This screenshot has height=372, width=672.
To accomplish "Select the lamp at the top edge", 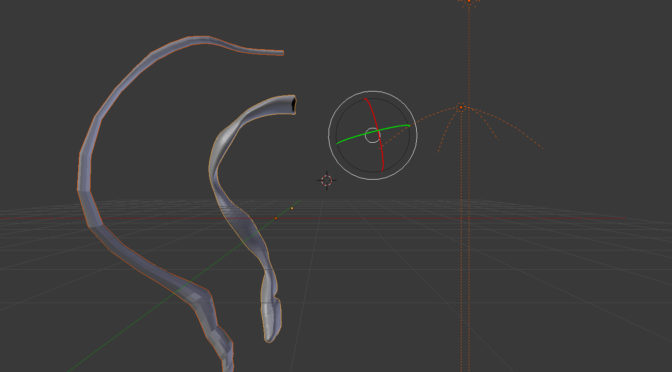I will click(469, 2).
